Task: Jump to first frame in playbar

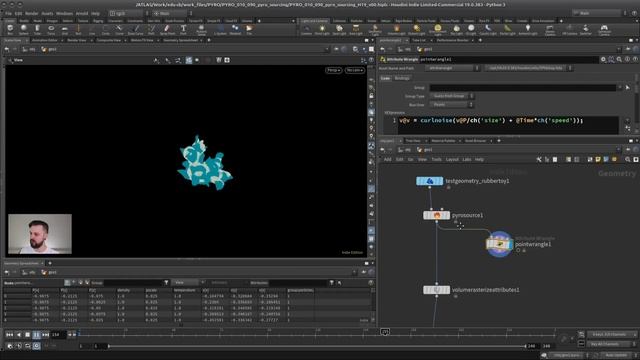Action: (9, 335)
